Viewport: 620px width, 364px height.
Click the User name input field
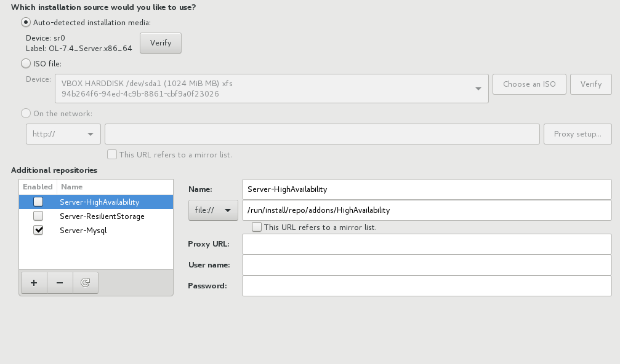pos(427,265)
